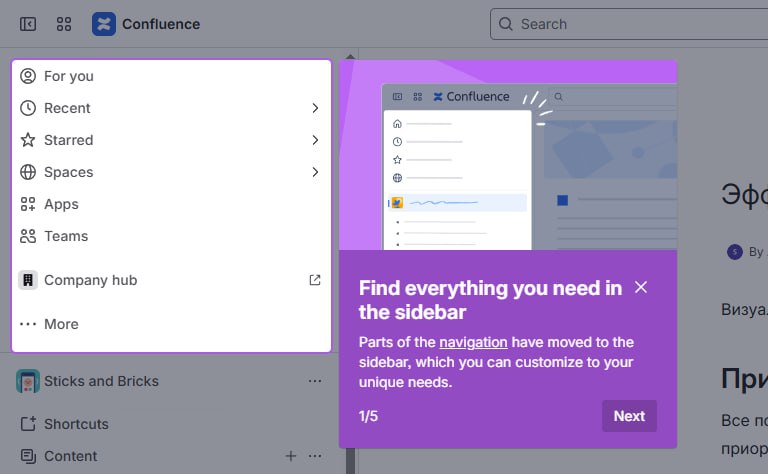The height and width of the screenshot is (474, 768).
Task: Click the Apps grid-plus icon
Action: [28, 204]
